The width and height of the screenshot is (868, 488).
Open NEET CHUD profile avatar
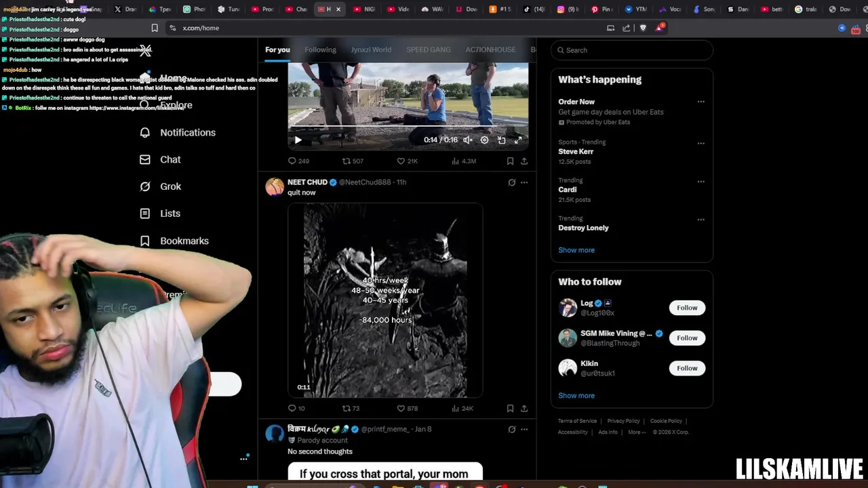point(275,187)
